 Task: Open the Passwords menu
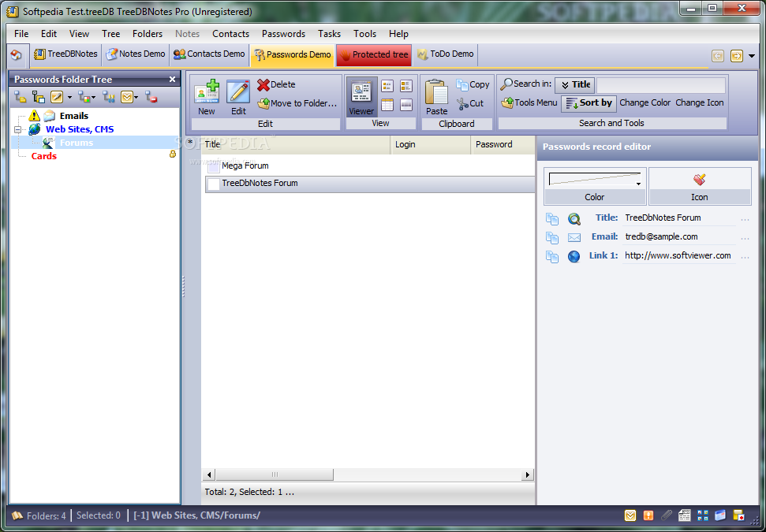click(283, 34)
